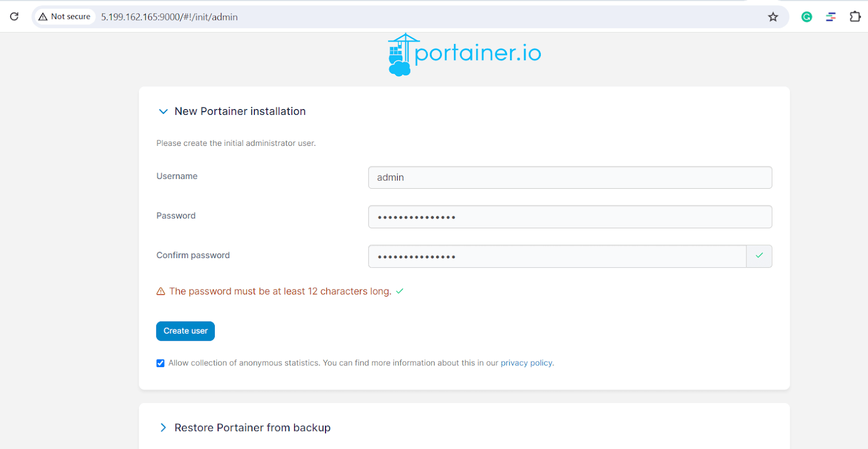This screenshot has width=868, height=449.
Task: Click the striped extension icon beside Grammarly
Action: coord(831,17)
